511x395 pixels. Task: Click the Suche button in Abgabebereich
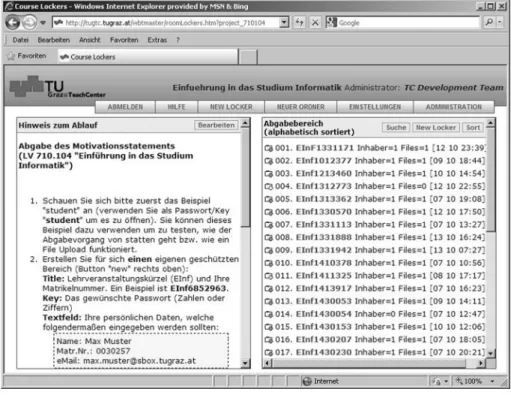coord(396,127)
